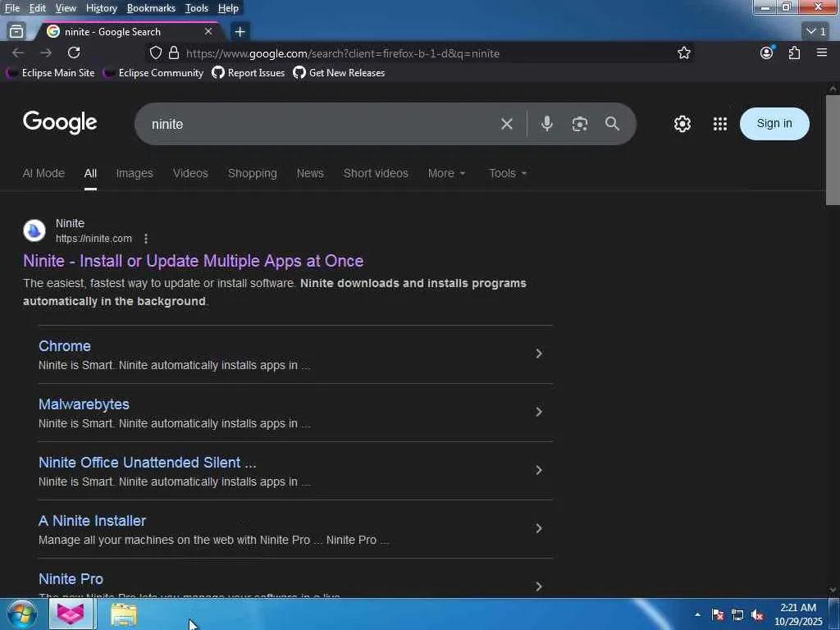
Task: Open the View menu
Action: click(x=66, y=8)
